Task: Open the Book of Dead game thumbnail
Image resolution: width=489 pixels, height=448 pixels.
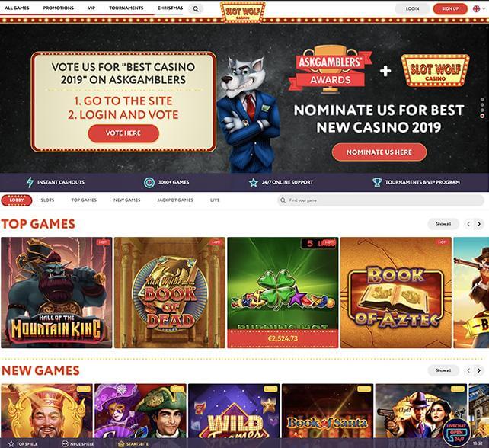Action: click(x=170, y=293)
